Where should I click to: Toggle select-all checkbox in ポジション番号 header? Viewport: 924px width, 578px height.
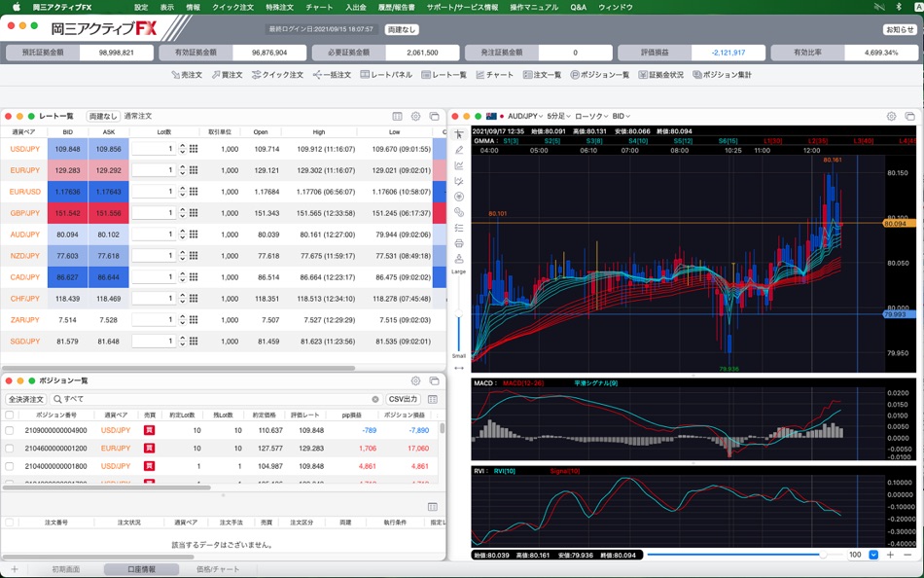coord(10,415)
